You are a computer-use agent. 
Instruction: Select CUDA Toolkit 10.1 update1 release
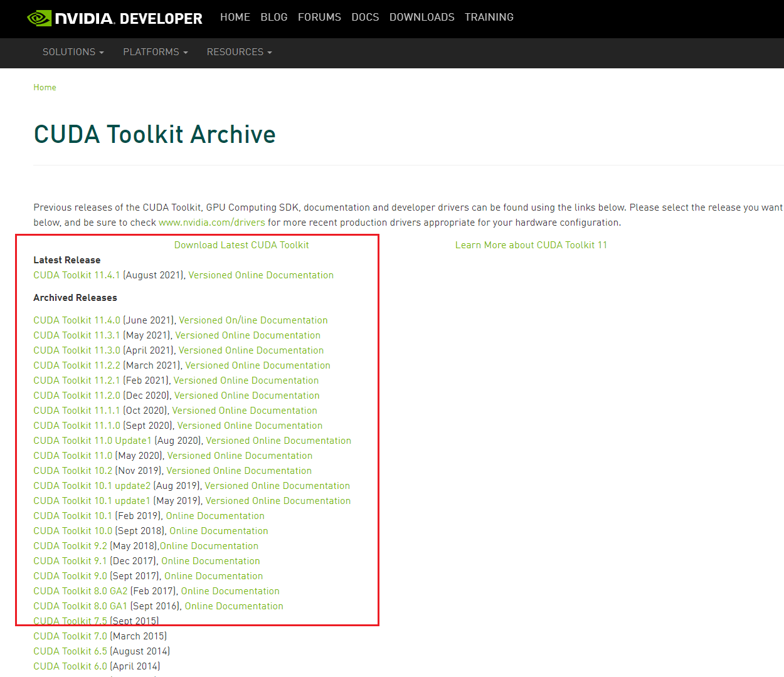[92, 501]
